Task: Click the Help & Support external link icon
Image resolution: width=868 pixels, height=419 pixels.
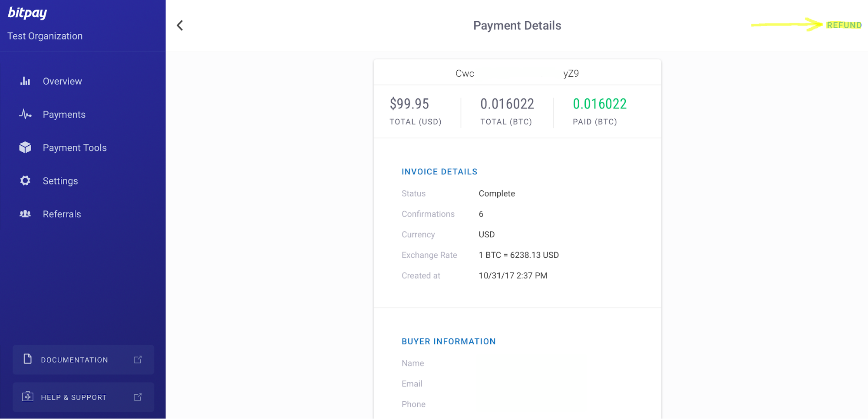Action: [x=138, y=397]
